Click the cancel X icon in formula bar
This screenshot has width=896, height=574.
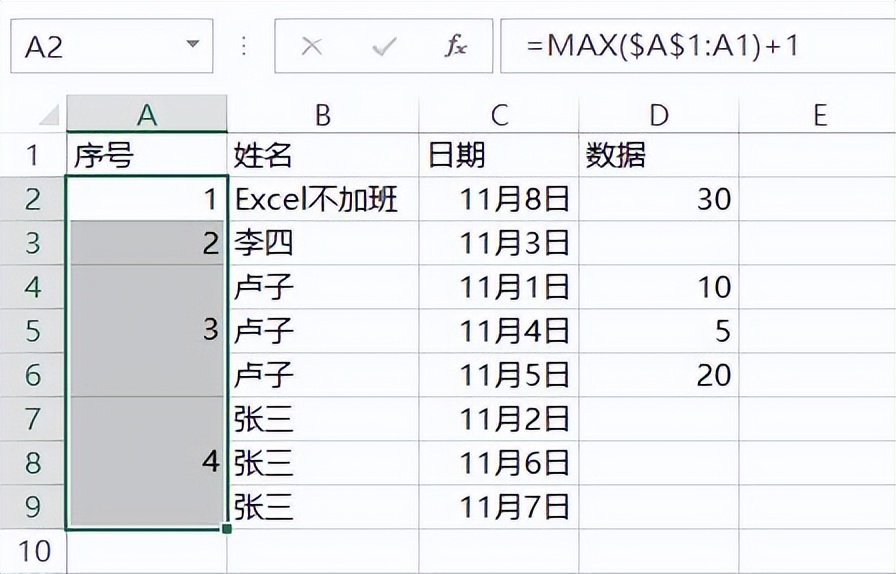pyautogui.click(x=311, y=46)
